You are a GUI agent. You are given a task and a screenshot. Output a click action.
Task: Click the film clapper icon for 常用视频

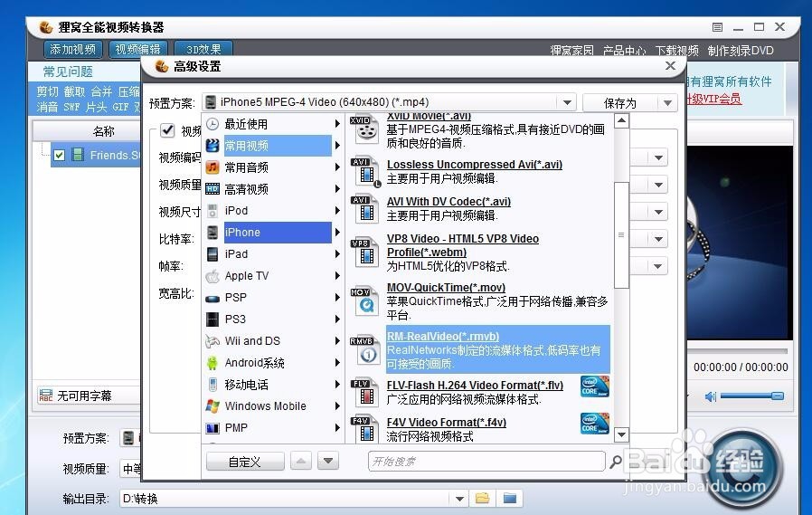[x=212, y=146]
